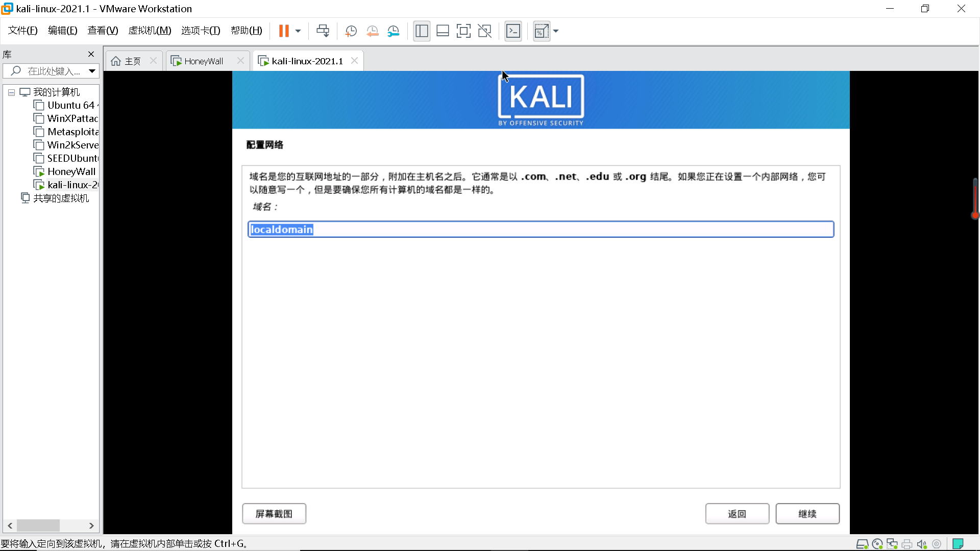Revert VM to previous snapshot

(372, 31)
